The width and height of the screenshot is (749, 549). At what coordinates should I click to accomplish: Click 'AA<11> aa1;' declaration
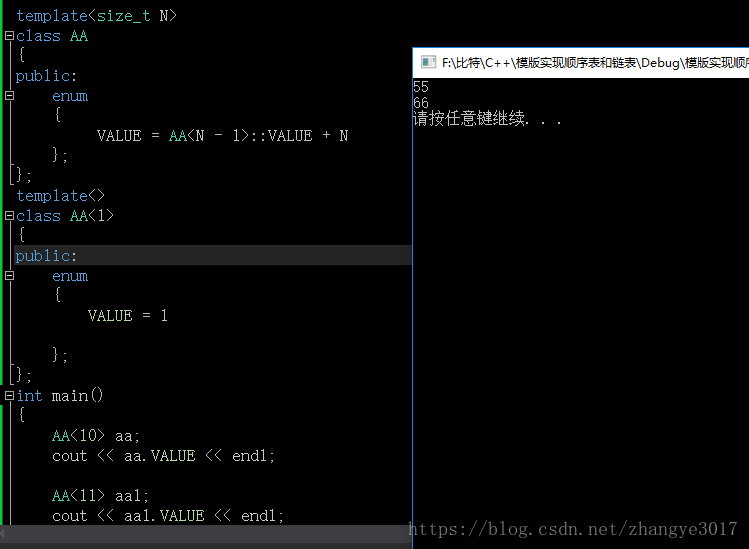[100, 495]
